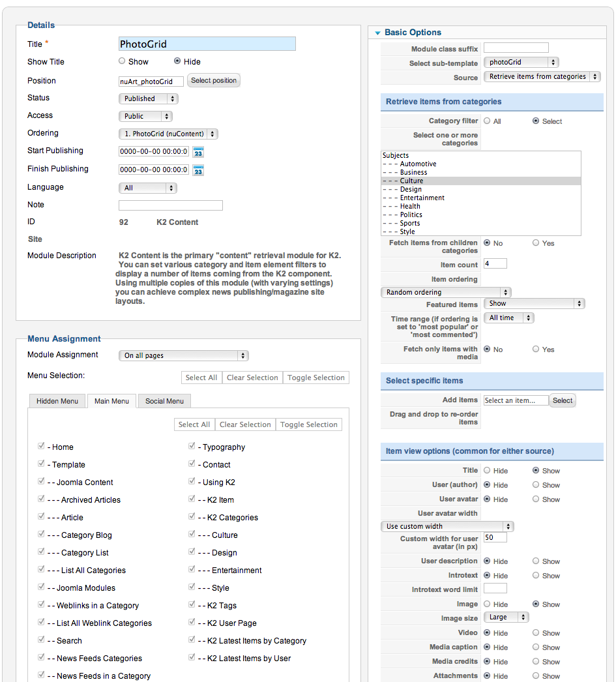Click the Menu Selection row's Toggle Selection button
The width and height of the screenshot is (616, 682).
click(x=316, y=378)
